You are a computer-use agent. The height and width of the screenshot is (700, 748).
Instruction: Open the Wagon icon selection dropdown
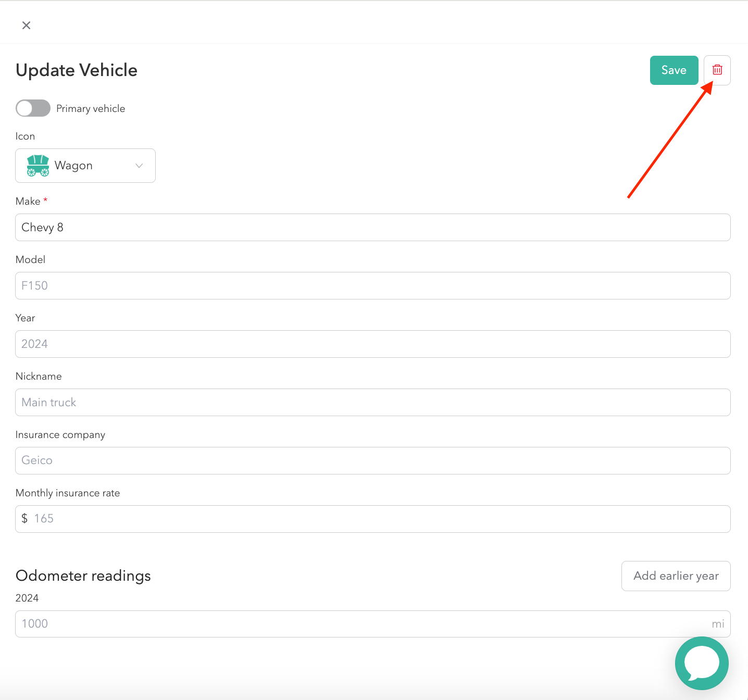pos(85,166)
